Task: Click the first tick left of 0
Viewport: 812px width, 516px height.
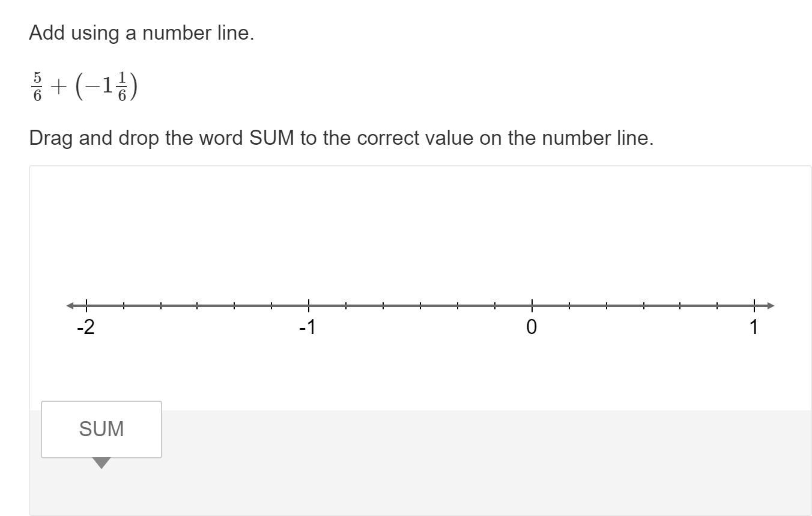Action: coord(494,306)
